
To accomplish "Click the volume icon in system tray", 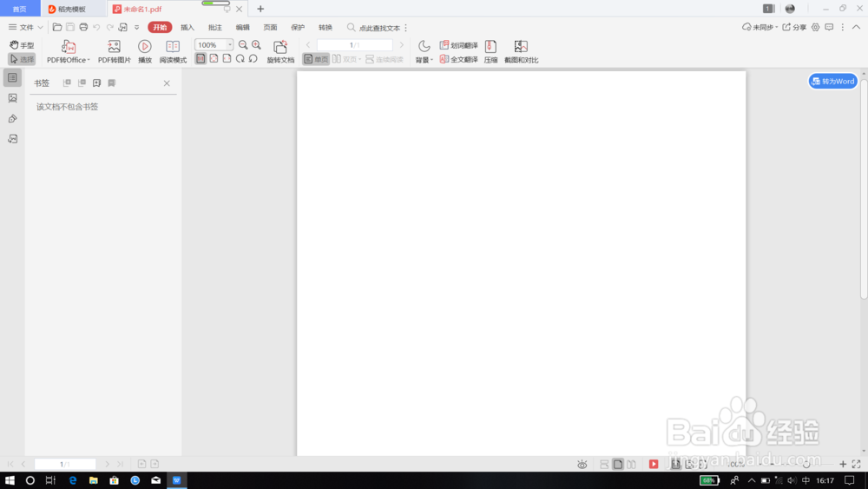I will click(x=792, y=480).
